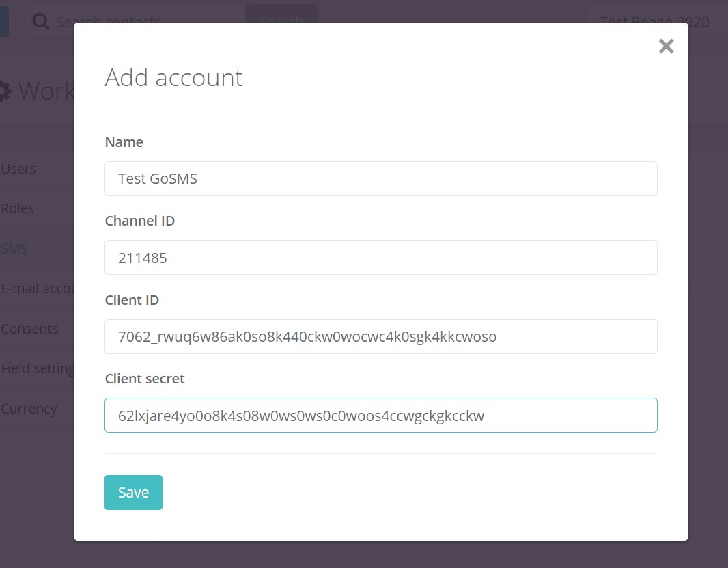Click the Client secret input field
Viewport: 728px width, 568px height.
click(380, 415)
